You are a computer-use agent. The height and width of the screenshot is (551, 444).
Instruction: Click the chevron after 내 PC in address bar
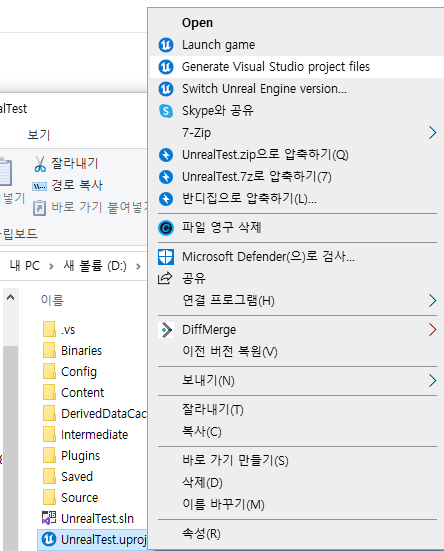tap(51, 266)
